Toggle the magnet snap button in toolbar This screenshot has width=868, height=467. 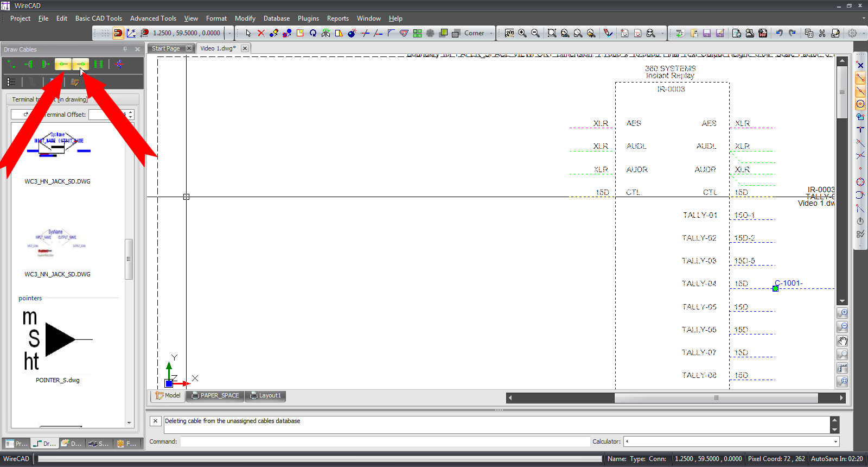[118, 33]
